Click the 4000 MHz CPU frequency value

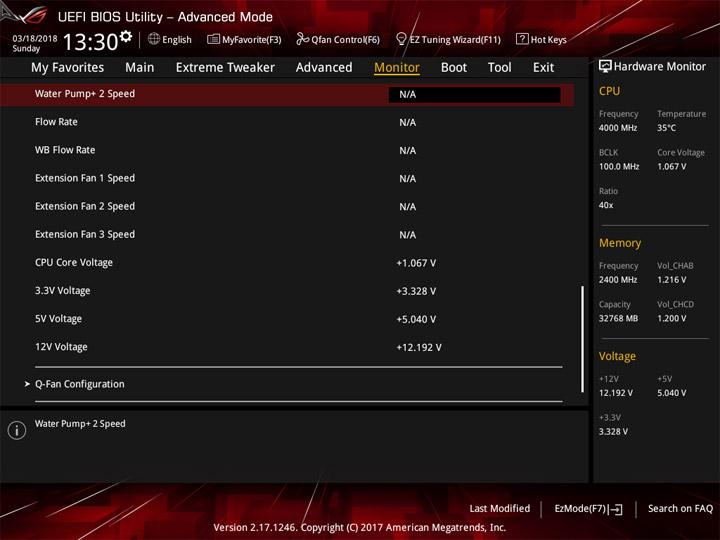618,128
